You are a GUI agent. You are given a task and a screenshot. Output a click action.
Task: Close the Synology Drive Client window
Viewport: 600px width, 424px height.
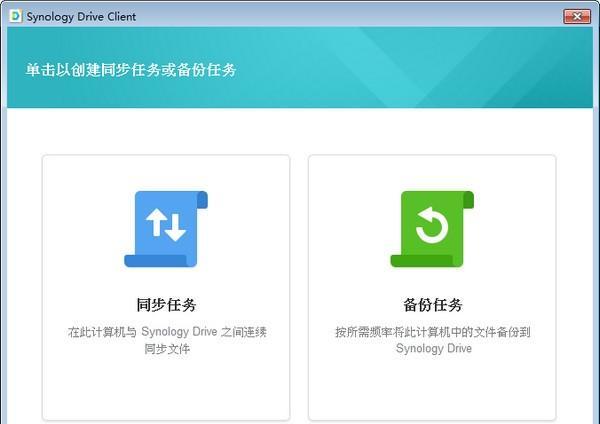coord(577,16)
